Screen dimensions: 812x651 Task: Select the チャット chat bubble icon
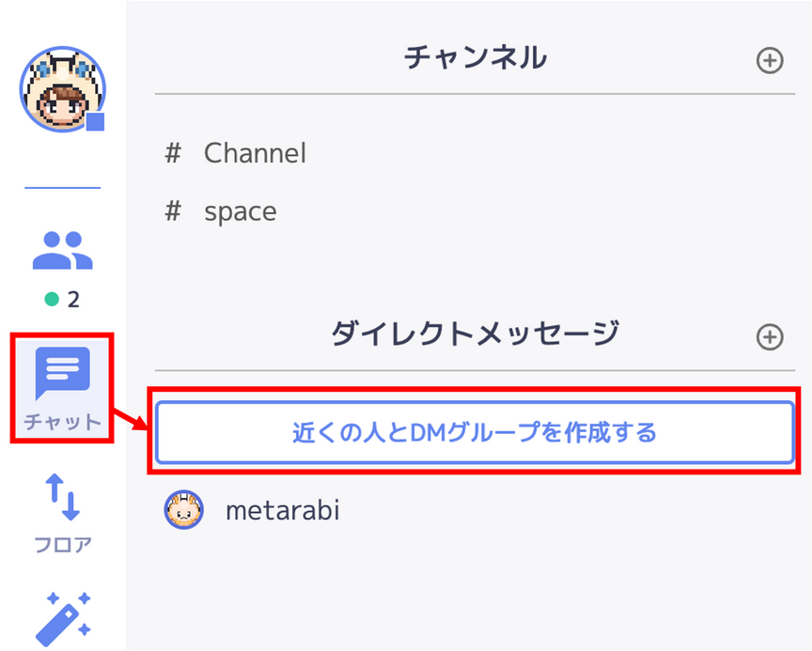(x=63, y=373)
